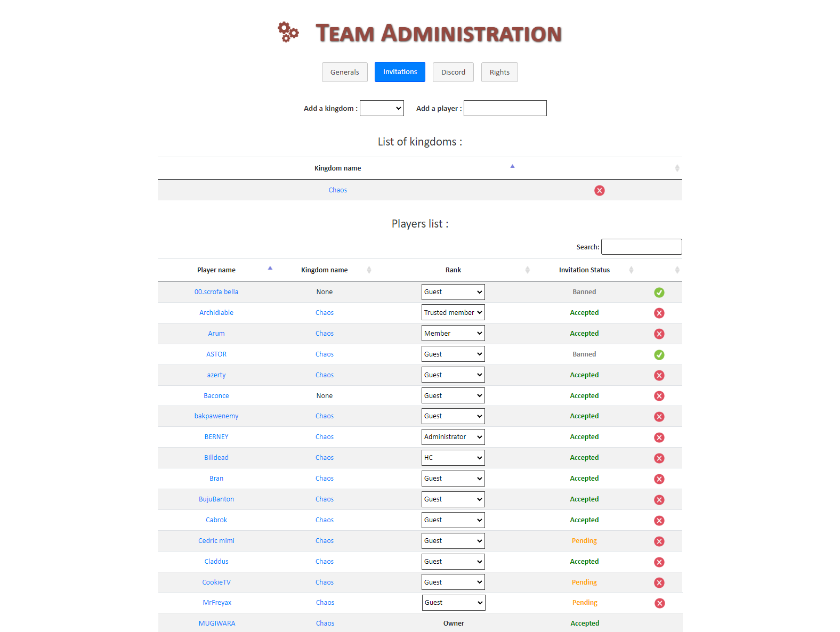Unban player ASTOR green check icon

pyautogui.click(x=659, y=354)
